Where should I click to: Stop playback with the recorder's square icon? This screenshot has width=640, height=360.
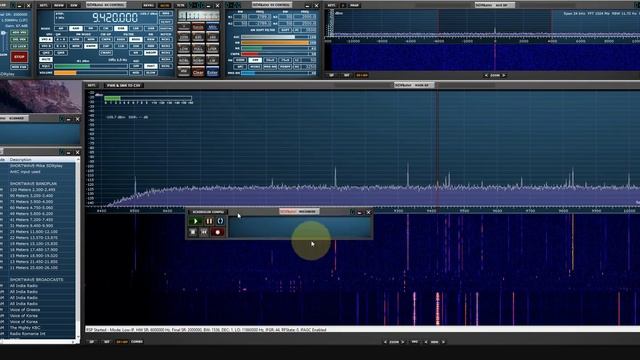193,232
